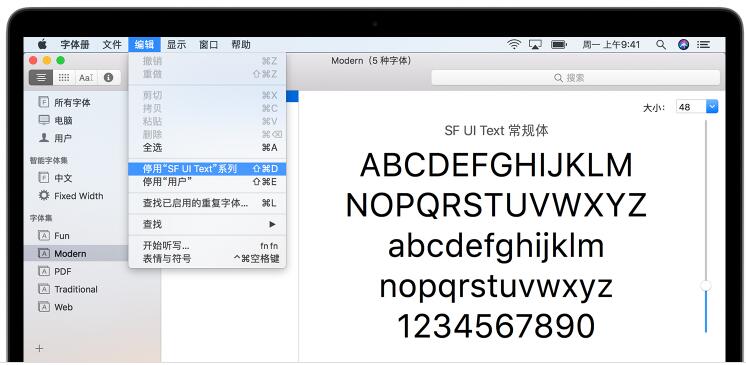
Task: Open the 窗口 menu
Action: (208, 45)
